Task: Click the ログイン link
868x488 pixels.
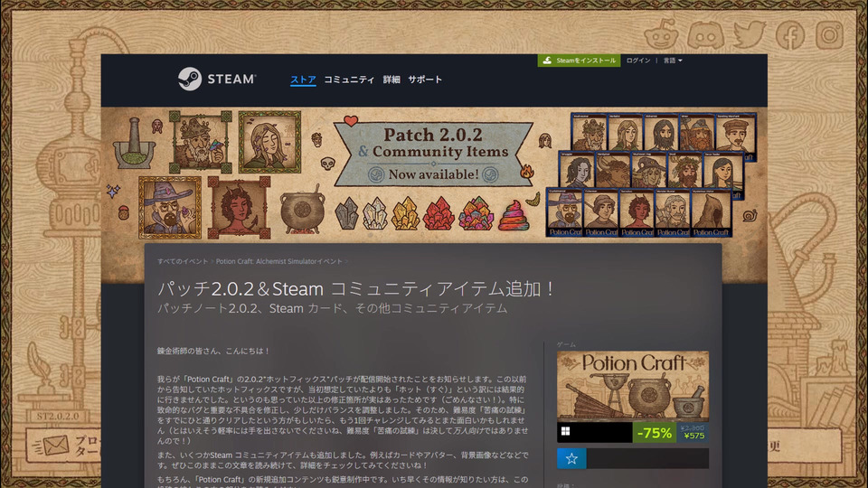Action: 638,61
